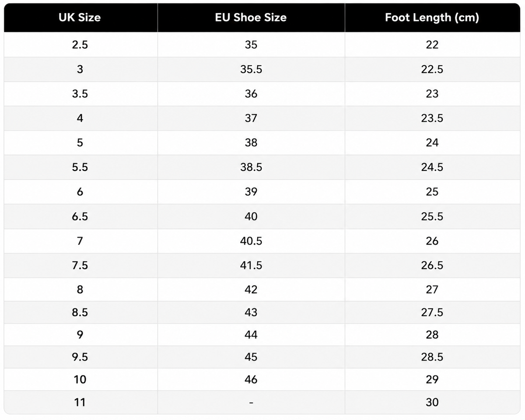Select the foot length 26.5 cell
The height and width of the screenshot is (420, 525).
click(432, 266)
